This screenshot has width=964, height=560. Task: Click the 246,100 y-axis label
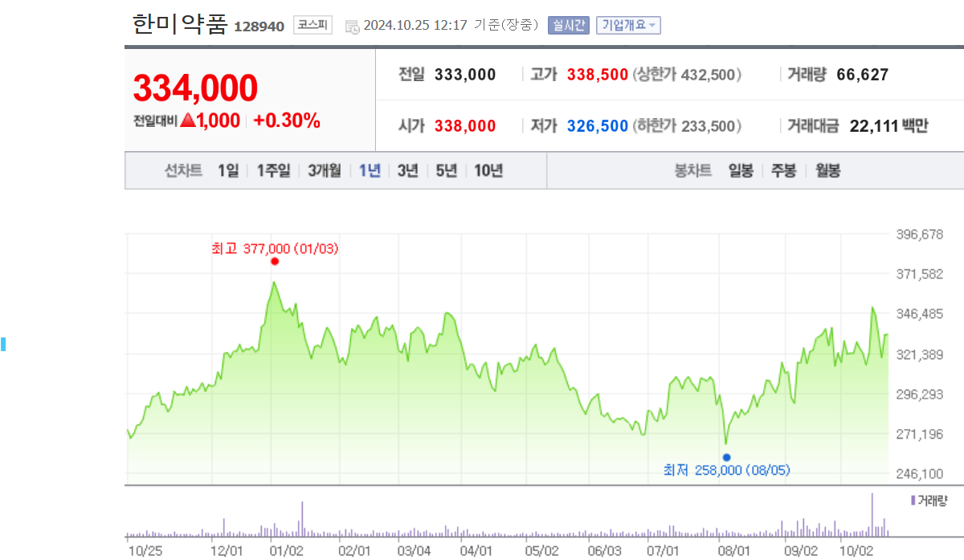click(x=919, y=474)
